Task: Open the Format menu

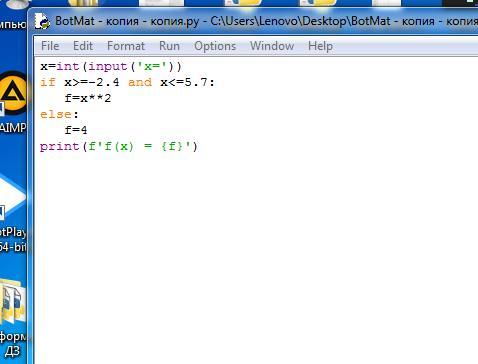Action: tap(126, 46)
